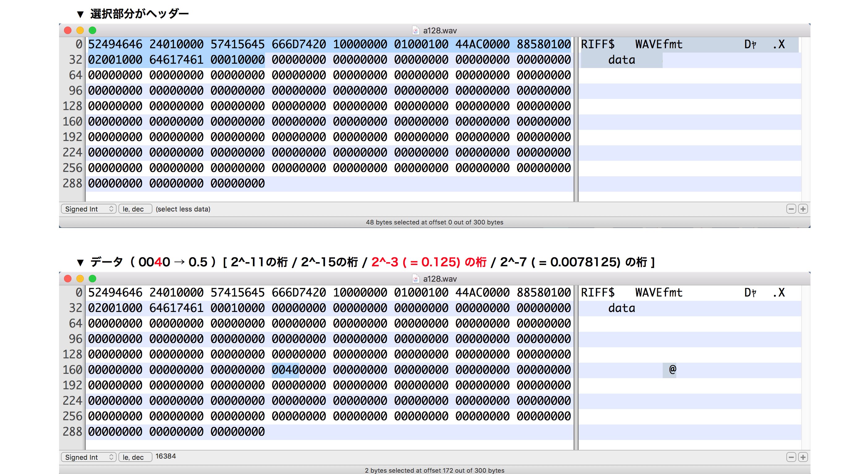The image size is (868, 474).
Task: Click the @ character in bottom text pane
Action: point(672,370)
